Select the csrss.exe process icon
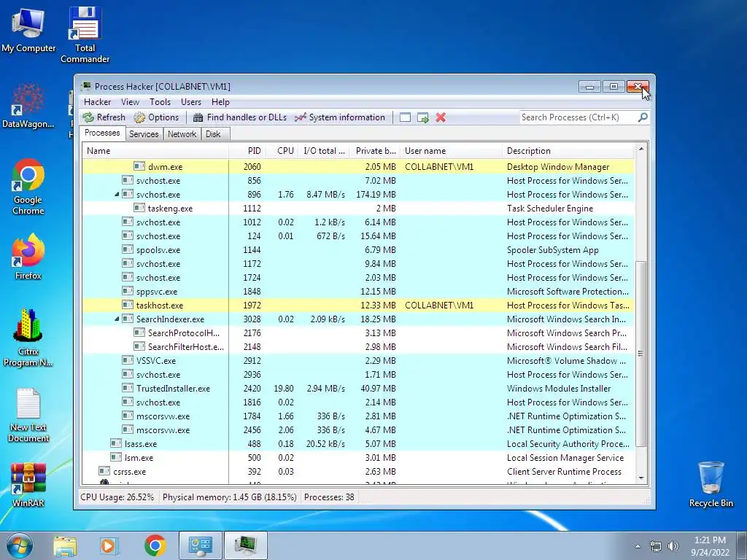 [104, 471]
